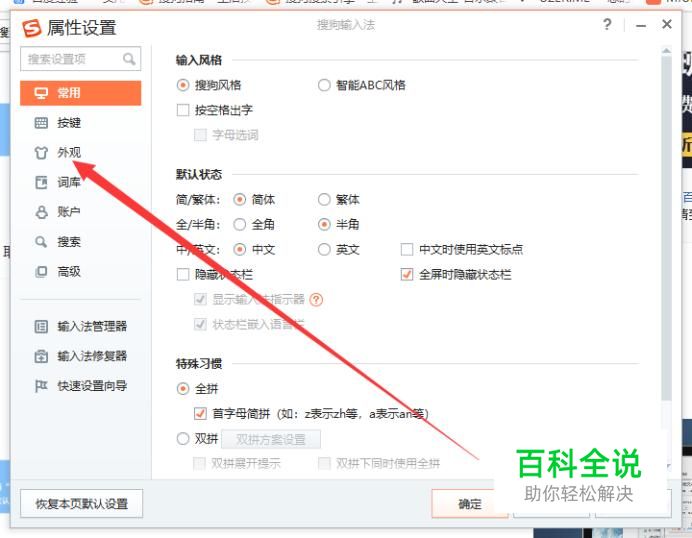Click the 按键 keyboard icon in sidebar

(41, 123)
